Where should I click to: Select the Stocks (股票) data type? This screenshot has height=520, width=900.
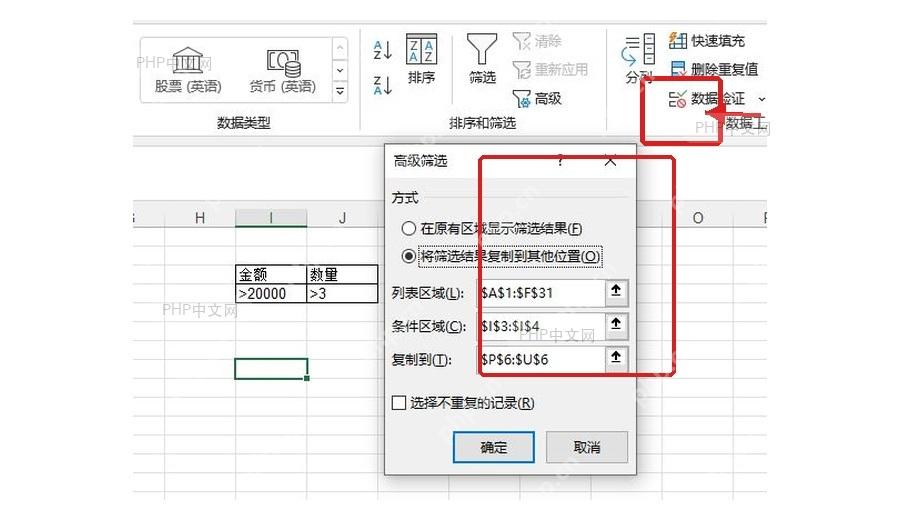coord(188,70)
